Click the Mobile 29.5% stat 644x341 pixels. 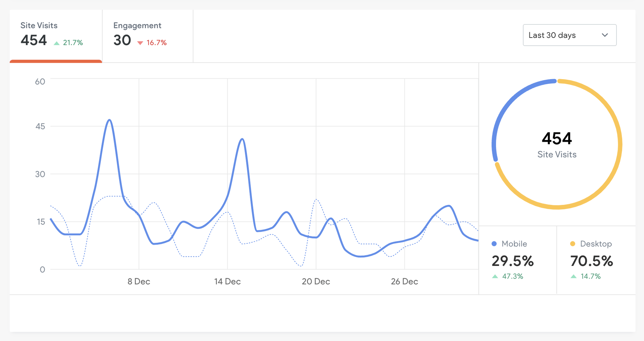click(x=513, y=261)
